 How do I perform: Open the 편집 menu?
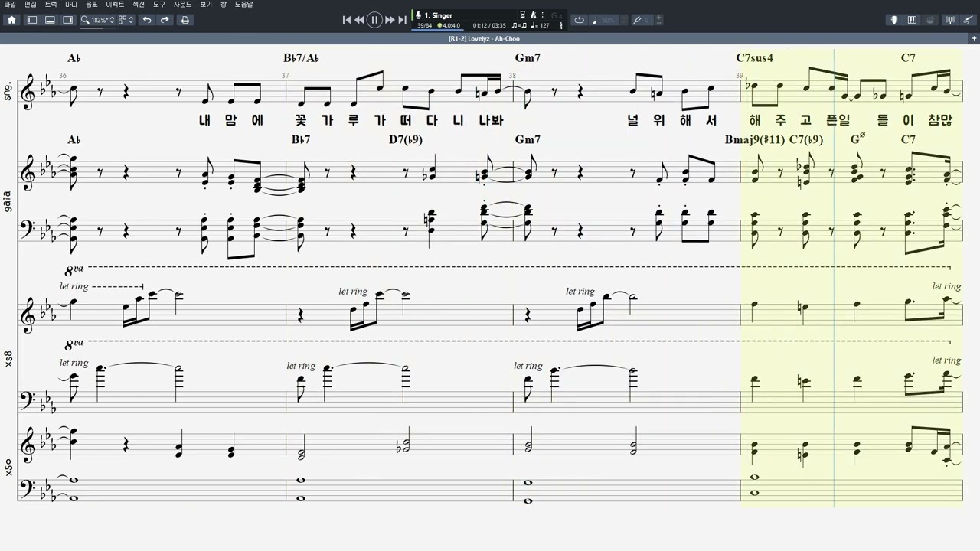(31, 5)
